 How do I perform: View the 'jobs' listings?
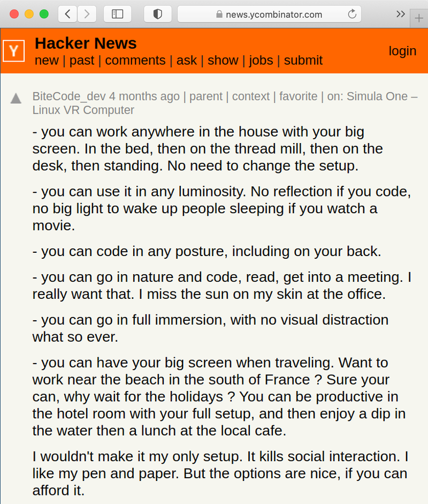(x=261, y=61)
